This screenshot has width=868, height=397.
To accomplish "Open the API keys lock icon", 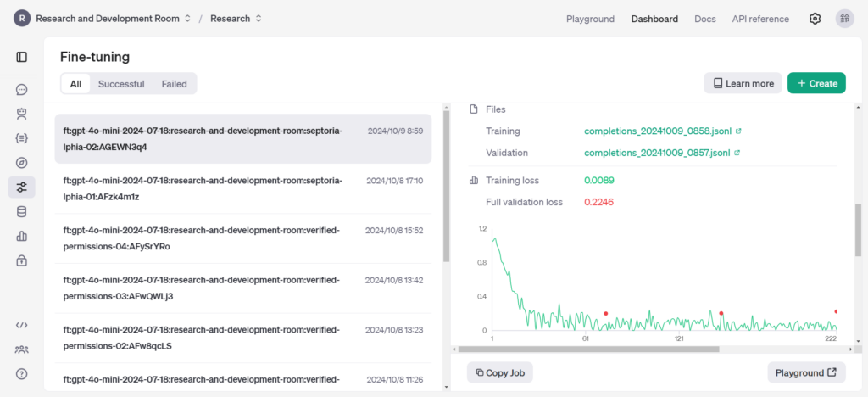I will (x=22, y=260).
